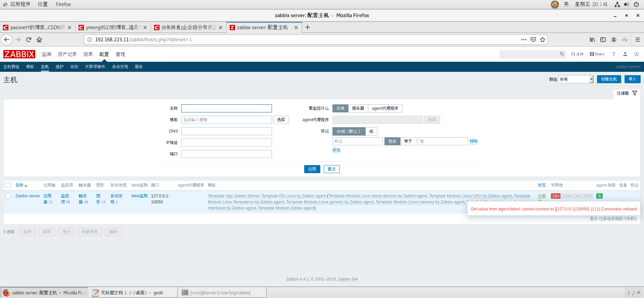Click red ZBX availability indicator

coord(556,196)
